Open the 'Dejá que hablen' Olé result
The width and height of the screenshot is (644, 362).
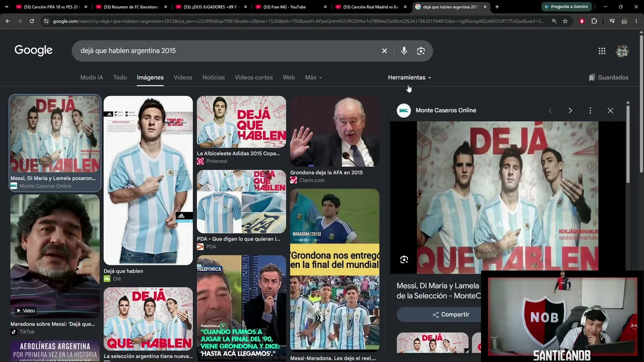(123, 271)
